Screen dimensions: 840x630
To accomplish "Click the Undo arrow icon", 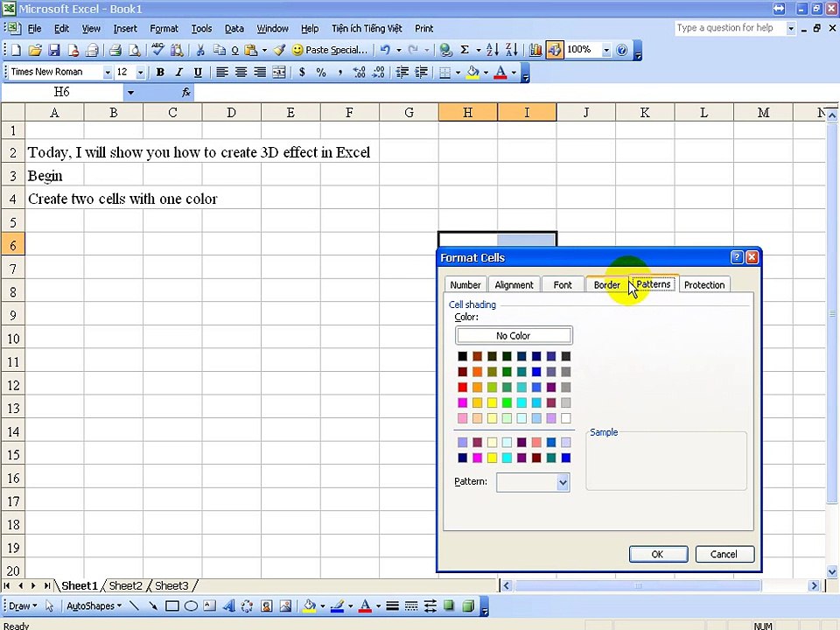I will (x=385, y=51).
